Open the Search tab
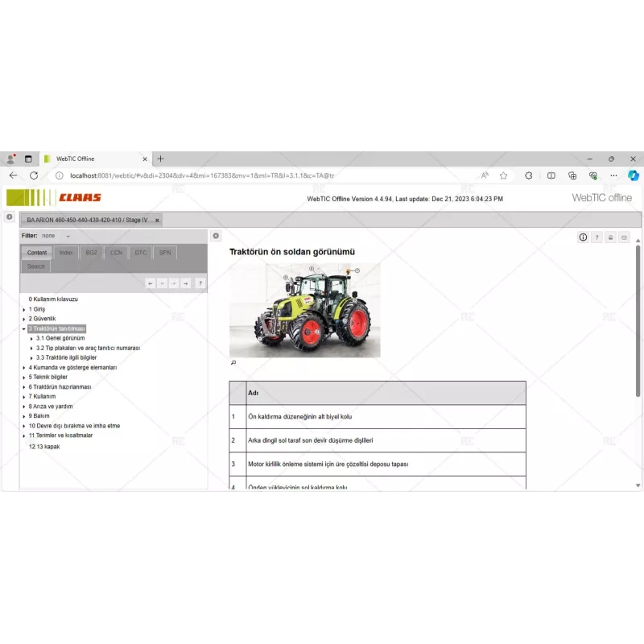 point(35,266)
